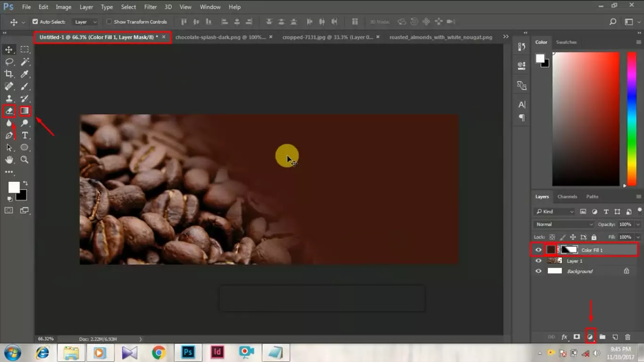Open the Filter menu
The width and height of the screenshot is (644, 362).
(x=151, y=7)
